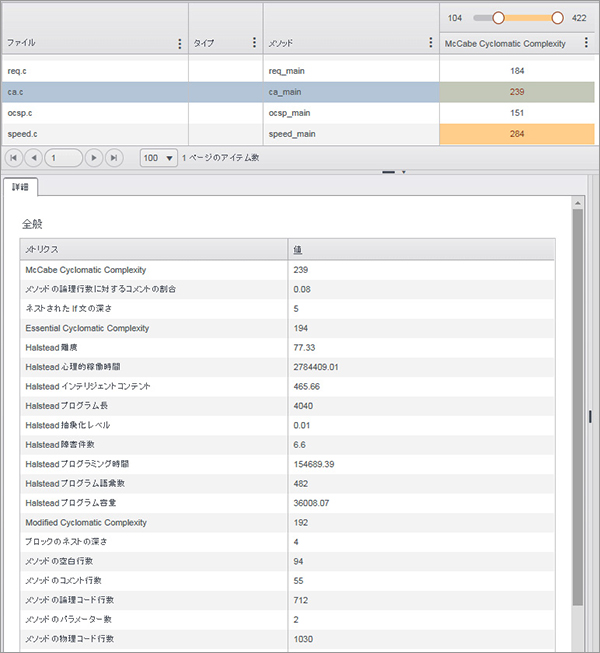Go to the first page

pyautogui.click(x=14, y=158)
